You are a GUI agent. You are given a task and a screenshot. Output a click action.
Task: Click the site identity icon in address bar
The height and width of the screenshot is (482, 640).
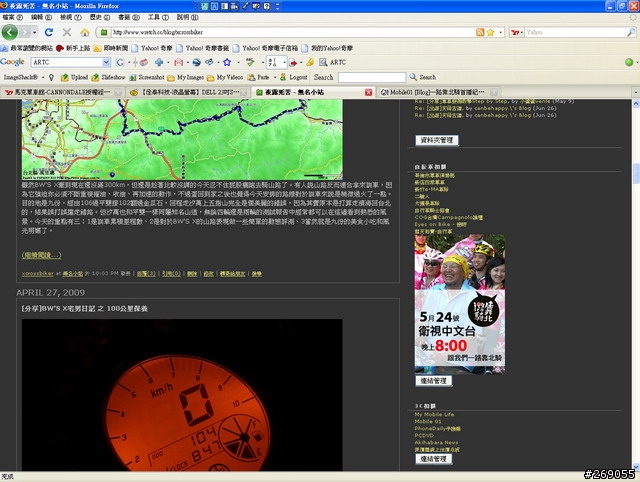click(104, 32)
